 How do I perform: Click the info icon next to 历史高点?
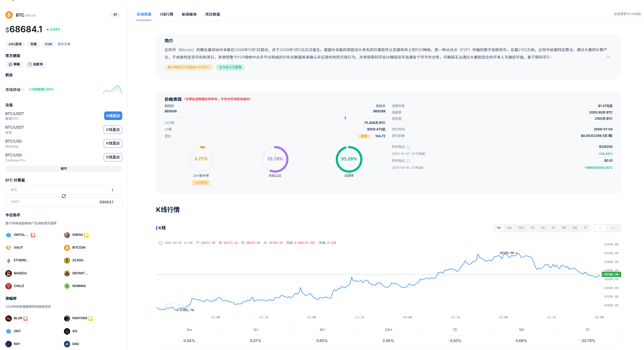[x=408, y=147]
